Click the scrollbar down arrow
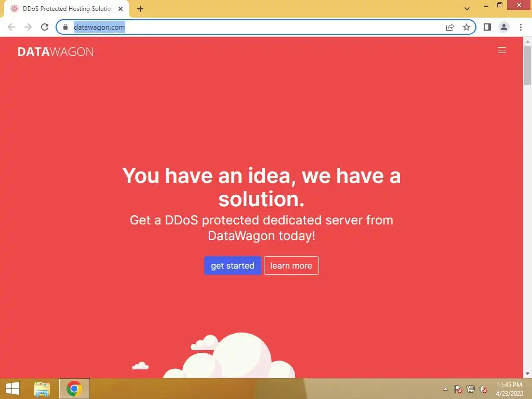This screenshot has width=532, height=399. pos(527,374)
